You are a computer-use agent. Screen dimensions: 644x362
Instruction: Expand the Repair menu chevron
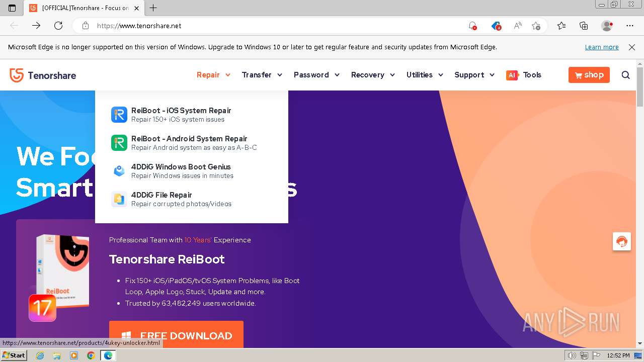[x=227, y=75]
